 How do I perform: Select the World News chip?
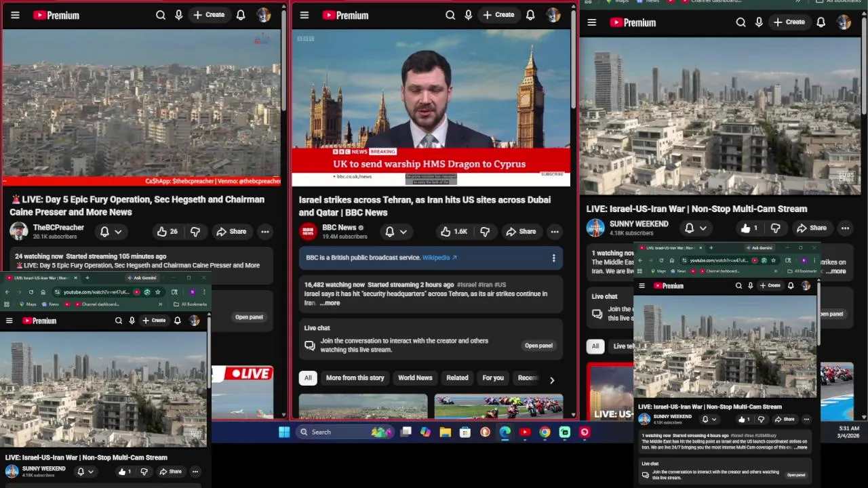click(415, 378)
